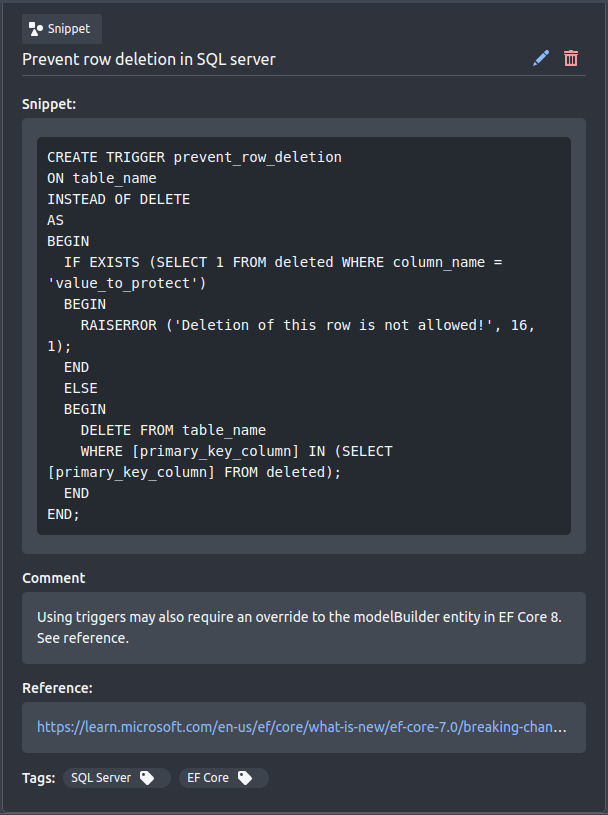608x815 pixels.
Task: Click the comment text about modelBuilder entity
Action: tap(299, 627)
